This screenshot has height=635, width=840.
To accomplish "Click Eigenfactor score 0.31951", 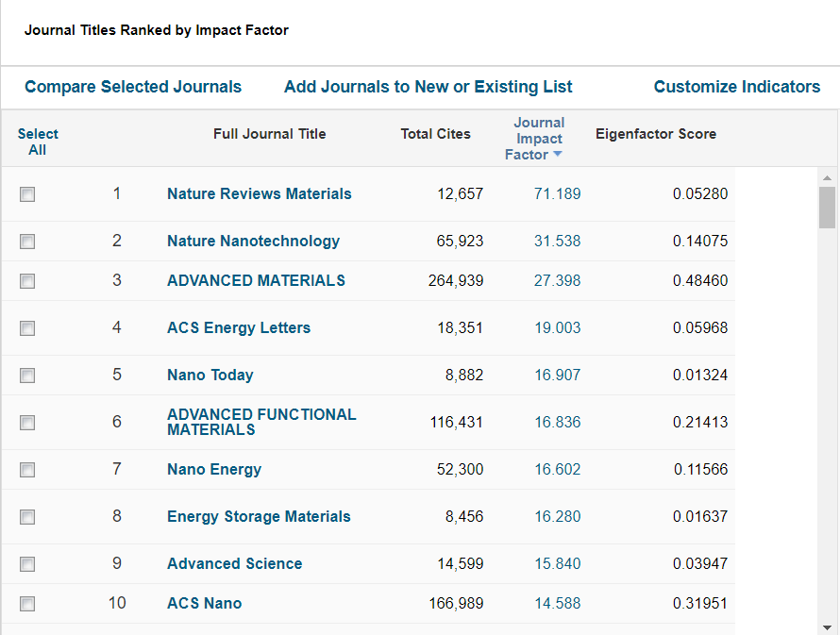I will [700, 603].
